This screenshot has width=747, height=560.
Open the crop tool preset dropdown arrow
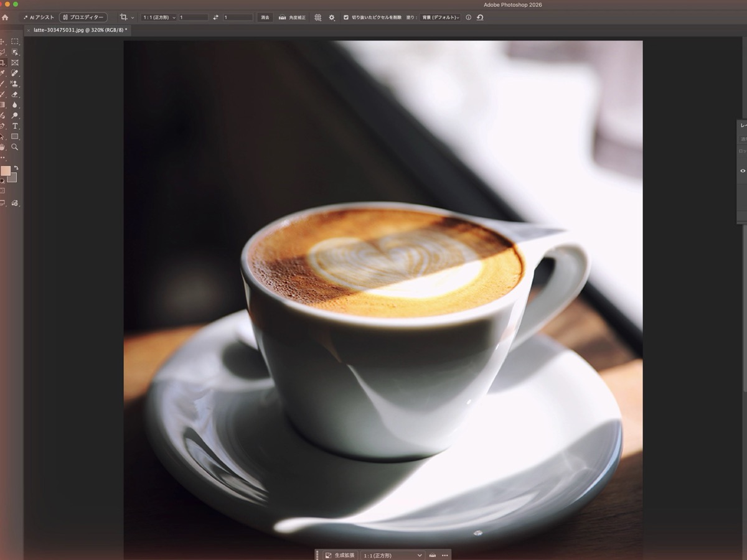[x=133, y=17]
